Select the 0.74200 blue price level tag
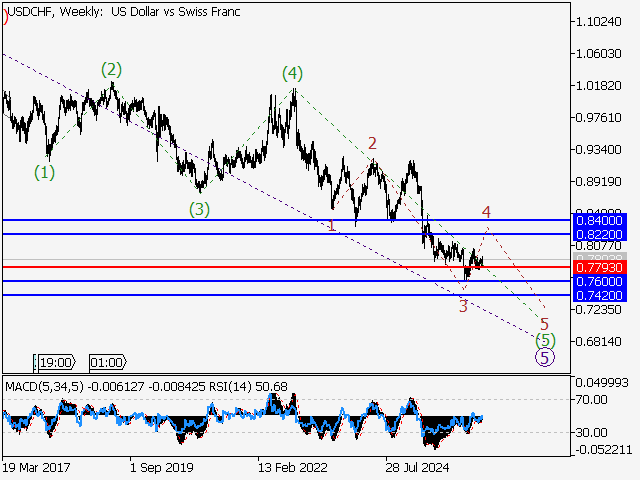This screenshot has width=640, height=480. tap(600, 295)
